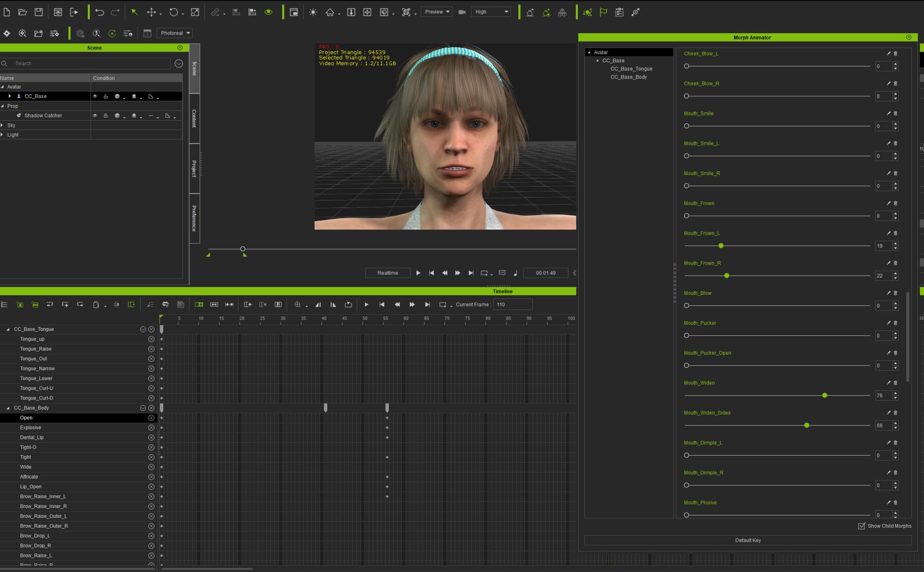This screenshot has width=924, height=572.
Task: Click the Undo arrow in the top toolbar
Action: (99, 12)
